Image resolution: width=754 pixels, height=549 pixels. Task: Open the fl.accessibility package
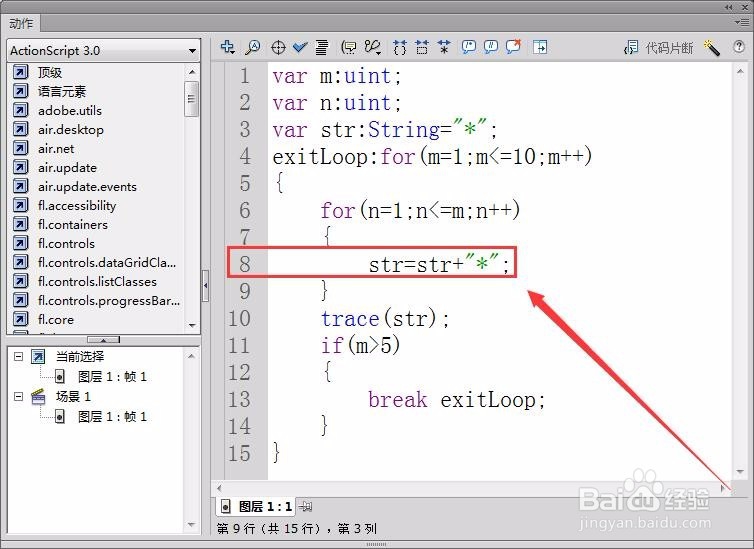click(x=77, y=206)
